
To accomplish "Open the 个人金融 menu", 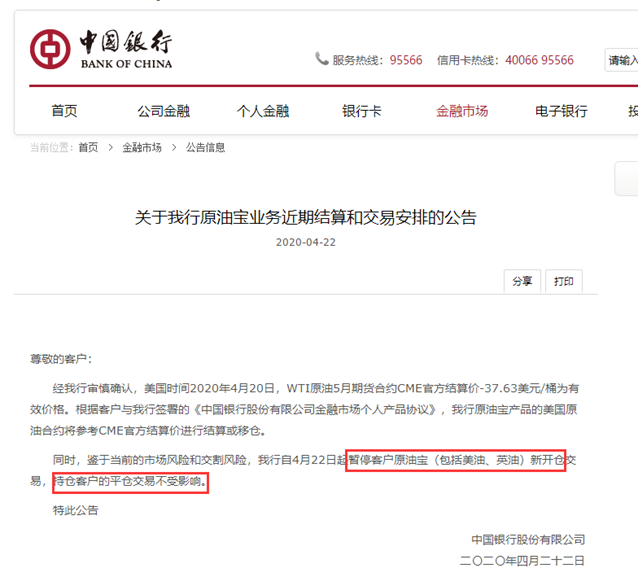I will pyautogui.click(x=263, y=111).
